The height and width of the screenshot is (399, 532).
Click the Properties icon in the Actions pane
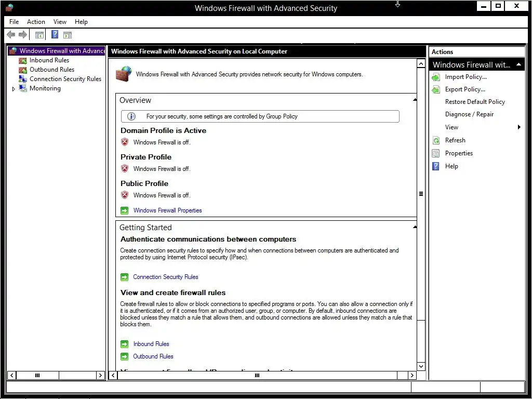point(436,153)
